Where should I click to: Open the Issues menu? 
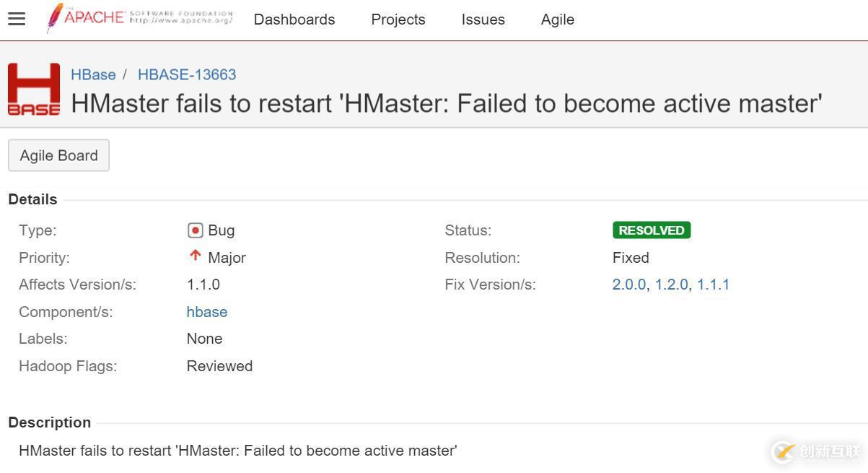[483, 19]
